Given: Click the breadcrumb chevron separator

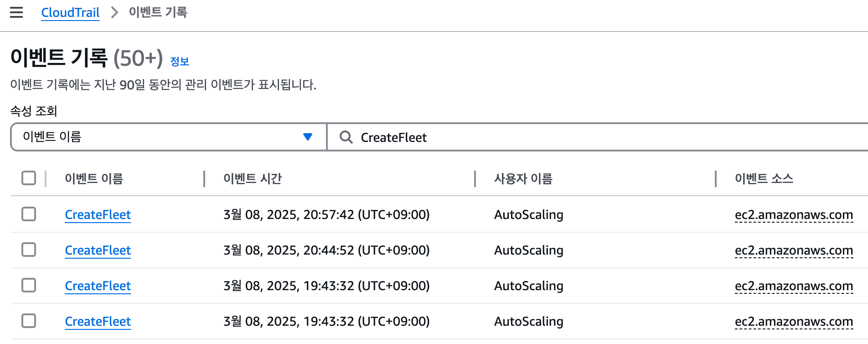Looking at the screenshot, I should 114,13.
